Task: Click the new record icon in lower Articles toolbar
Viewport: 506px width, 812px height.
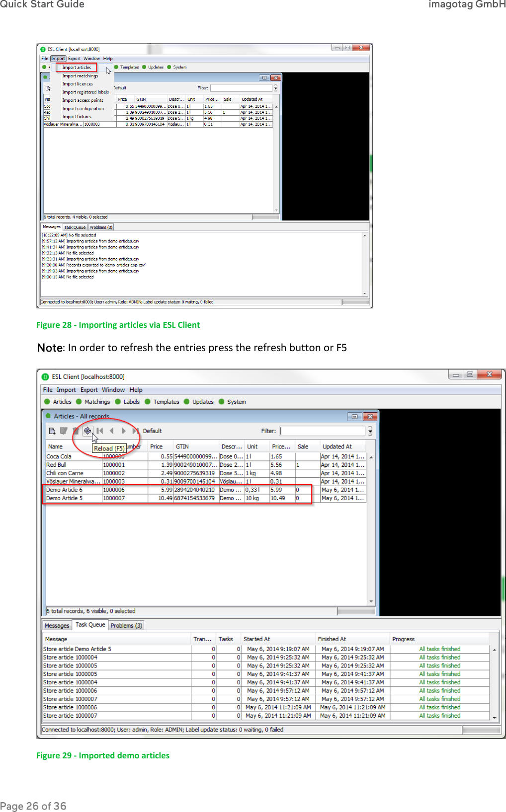Action: tap(52, 431)
